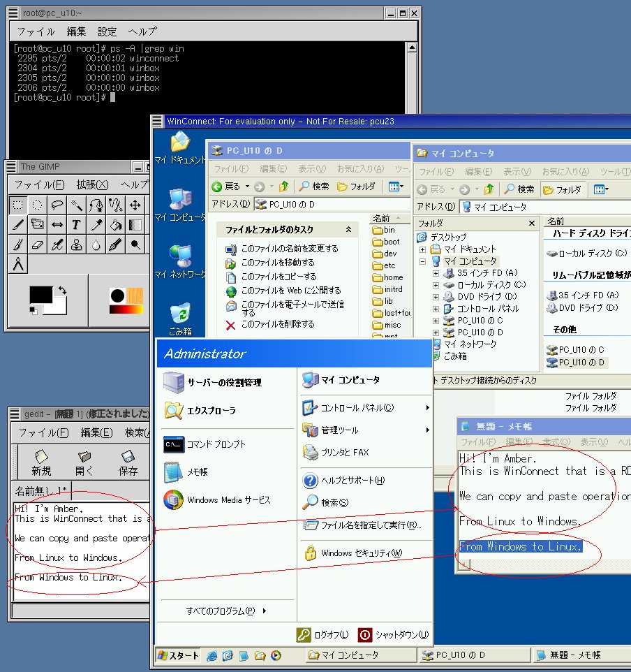The width and height of the screenshot is (631, 672).
Task: Open ファイル menu in the terminal window
Action: tap(36, 31)
